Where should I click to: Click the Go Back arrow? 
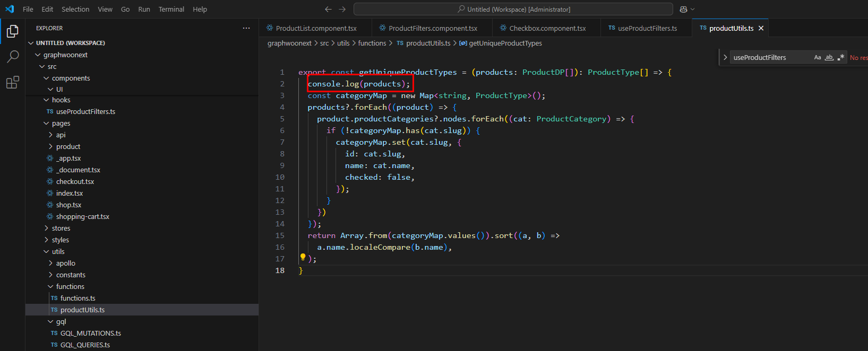pyautogui.click(x=328, y=9)
